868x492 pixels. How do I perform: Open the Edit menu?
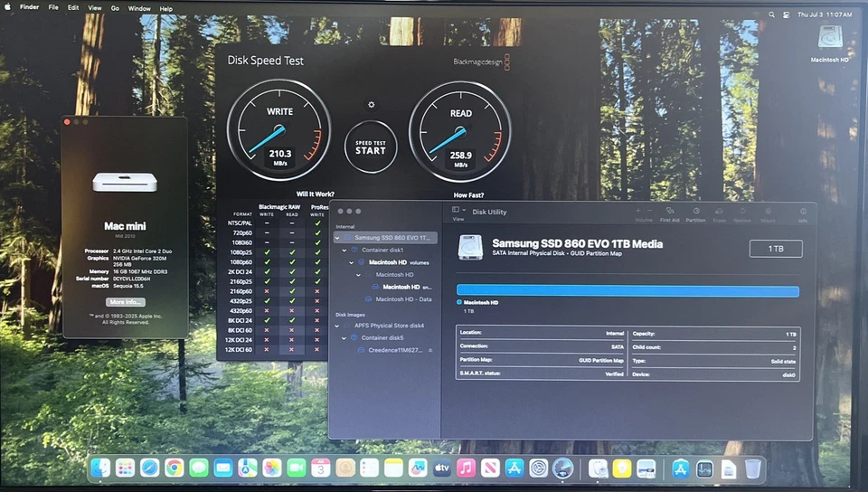click(x=73, y=8)
